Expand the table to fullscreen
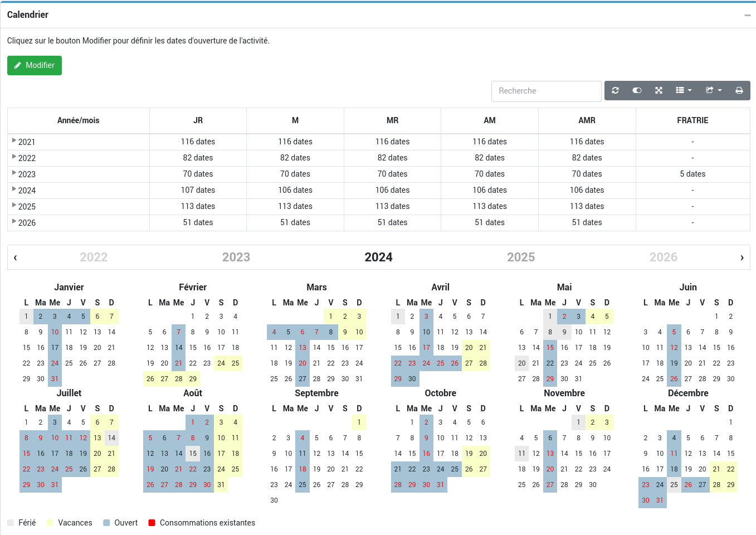The height and width of the screenshot is (535, 756). [659, 90]
